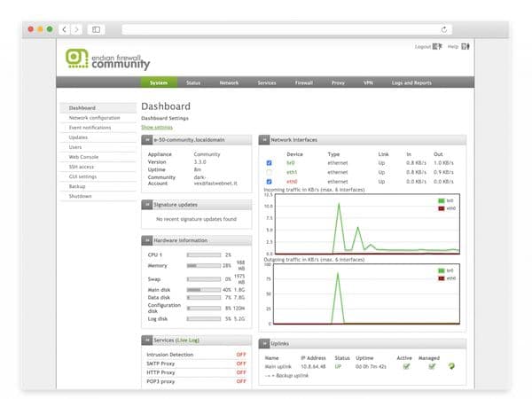Select Dashboard in the sidebar
532x399 pixels.
[x=98, y=108]
